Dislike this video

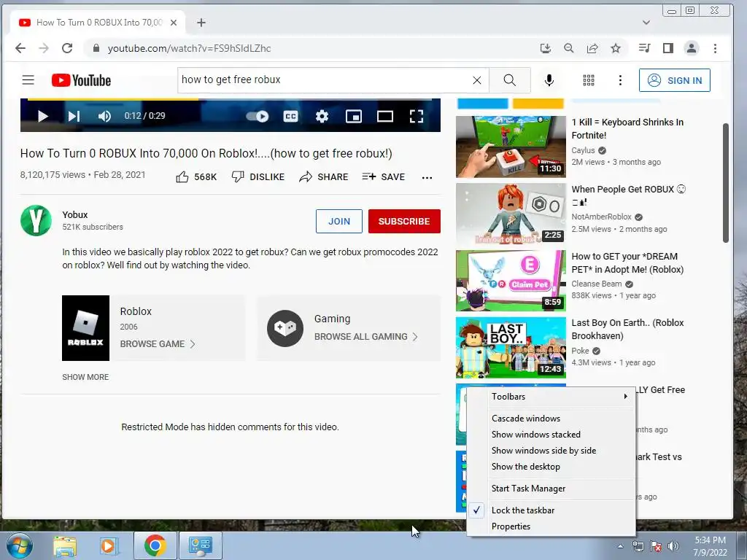click(x=258, y=177)
